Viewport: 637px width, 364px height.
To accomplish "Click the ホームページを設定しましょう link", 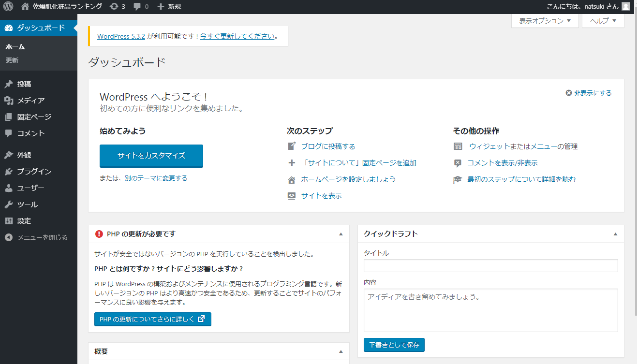I will click(348, 179).
